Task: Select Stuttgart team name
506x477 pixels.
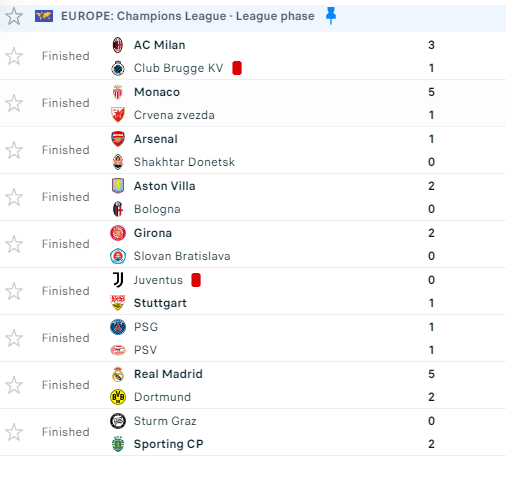Action: coord(160,303)
